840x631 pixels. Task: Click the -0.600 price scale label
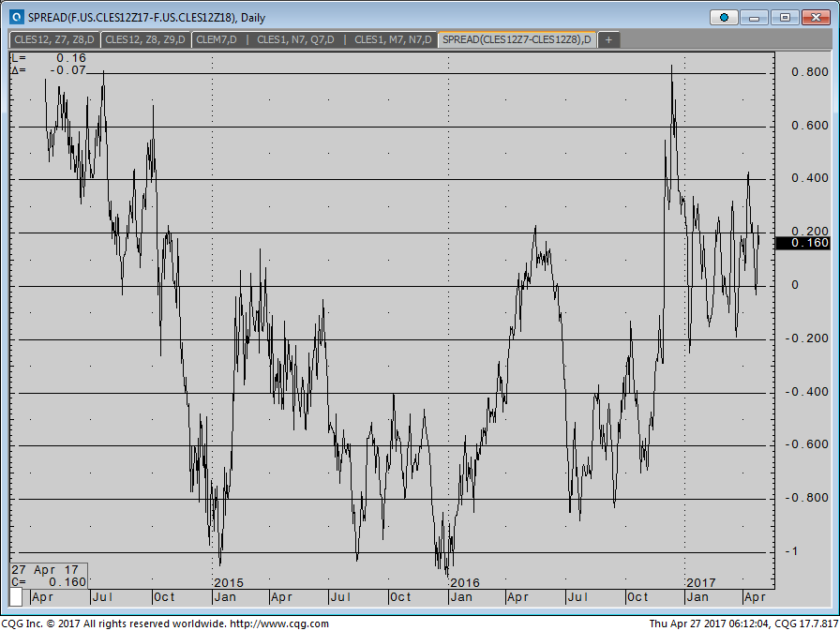[x=807, y=444]
